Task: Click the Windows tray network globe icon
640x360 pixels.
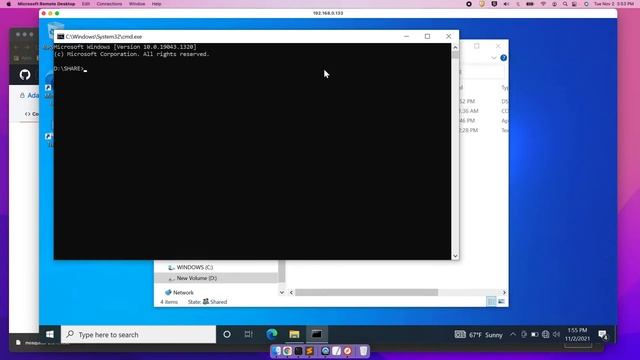Action: tap(545, 335)
